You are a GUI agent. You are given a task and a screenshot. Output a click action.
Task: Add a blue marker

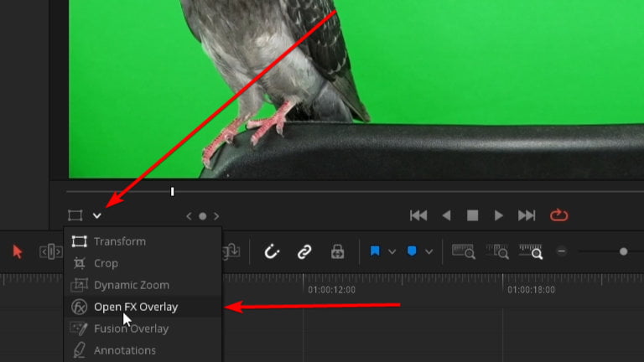coord(412,251)
